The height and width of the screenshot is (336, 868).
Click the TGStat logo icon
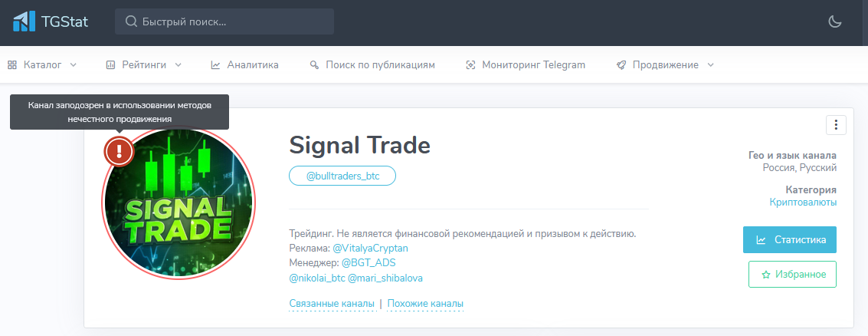point(24,21)
